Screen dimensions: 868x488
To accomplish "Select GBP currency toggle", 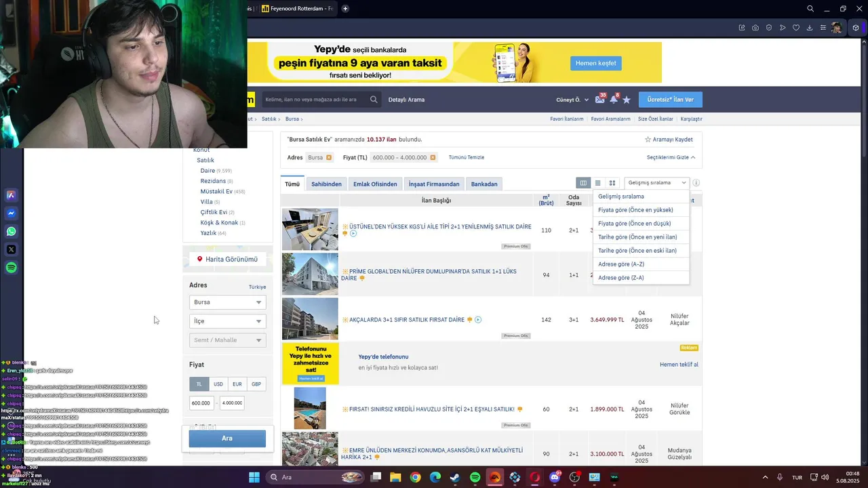I will (x=256, y=384).
